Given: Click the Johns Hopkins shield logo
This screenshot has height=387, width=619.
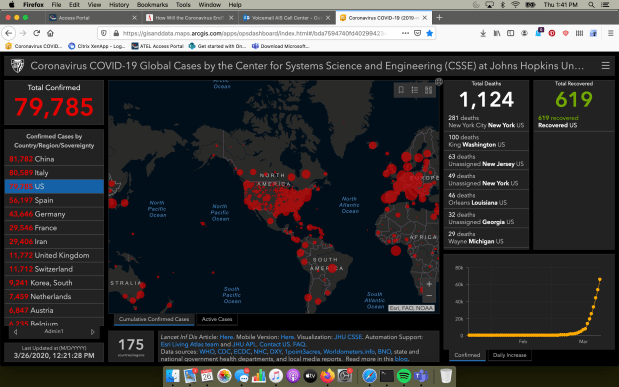Looking at the screenshot, I should 17,66.
